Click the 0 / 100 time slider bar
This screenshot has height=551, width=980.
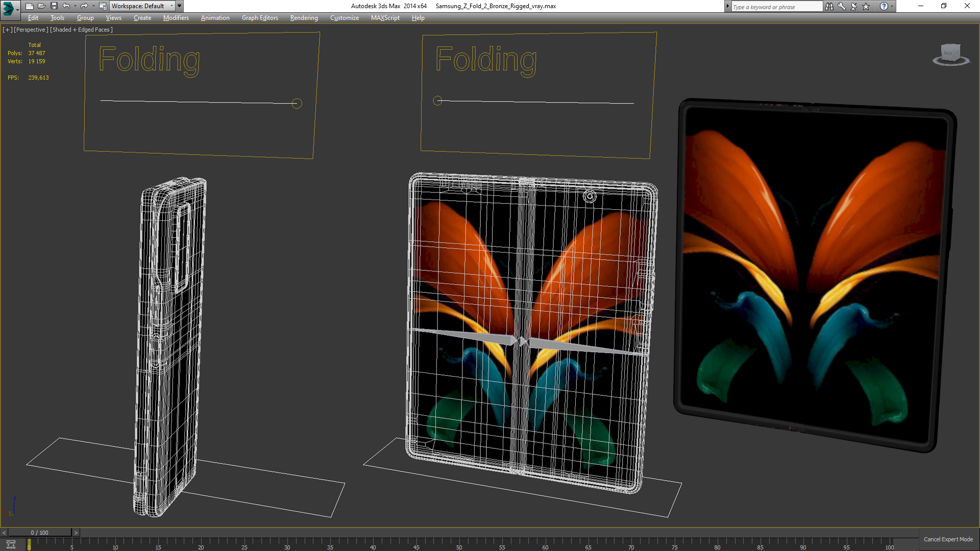(x=40, y=533)
